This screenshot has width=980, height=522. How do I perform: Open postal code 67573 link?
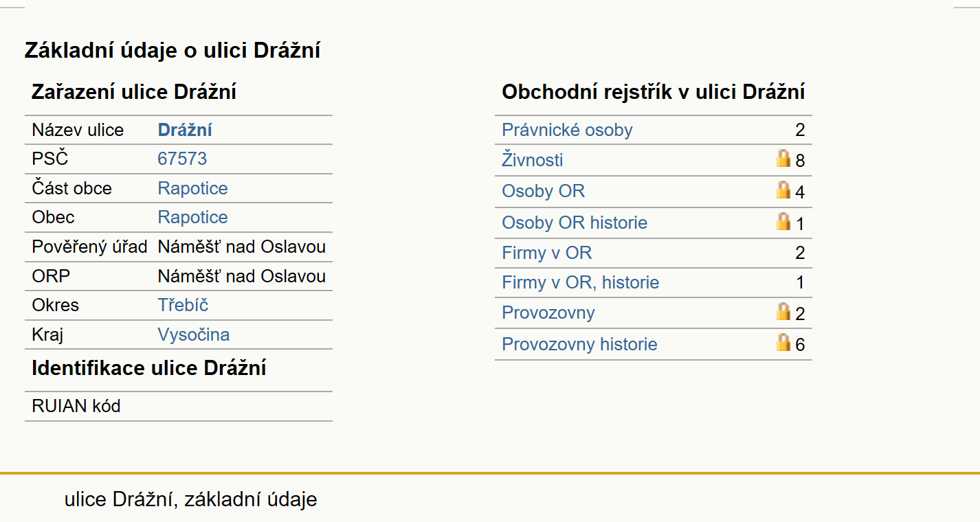pos(182,159)
